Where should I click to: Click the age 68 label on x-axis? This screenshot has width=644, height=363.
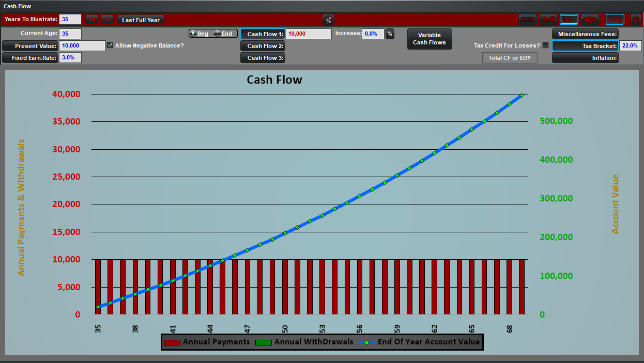(x=509, y=328)
